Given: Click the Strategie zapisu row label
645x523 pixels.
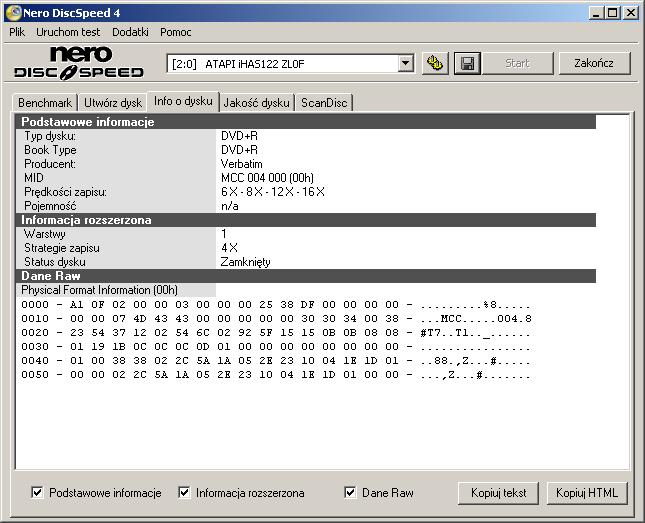Looking at the screenshot, I should [x=62, y=248].
